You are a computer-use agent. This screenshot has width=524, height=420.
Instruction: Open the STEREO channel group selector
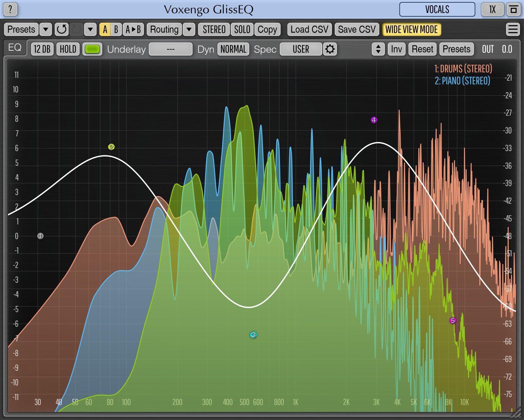coord(214,29)
